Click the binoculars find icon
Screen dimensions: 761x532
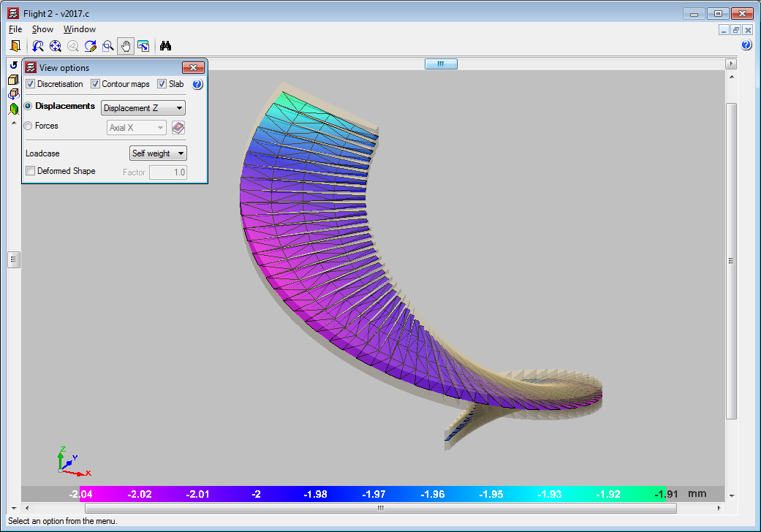point(166,46)
